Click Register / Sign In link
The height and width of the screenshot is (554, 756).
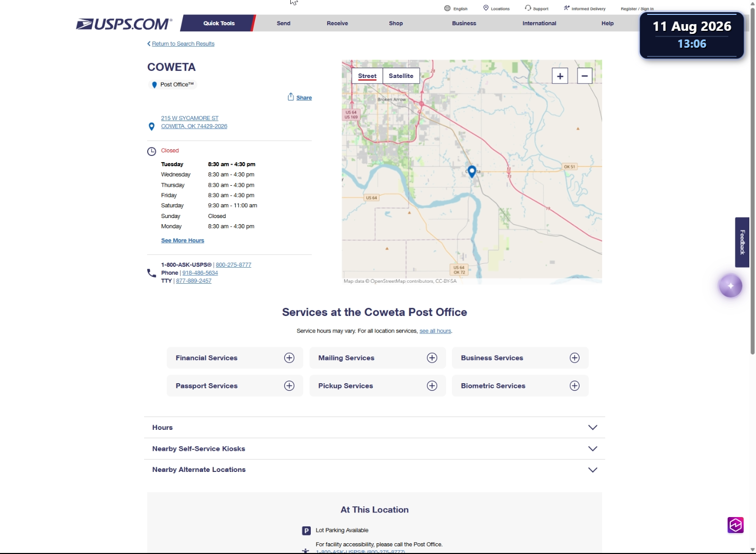click(637, 9)
